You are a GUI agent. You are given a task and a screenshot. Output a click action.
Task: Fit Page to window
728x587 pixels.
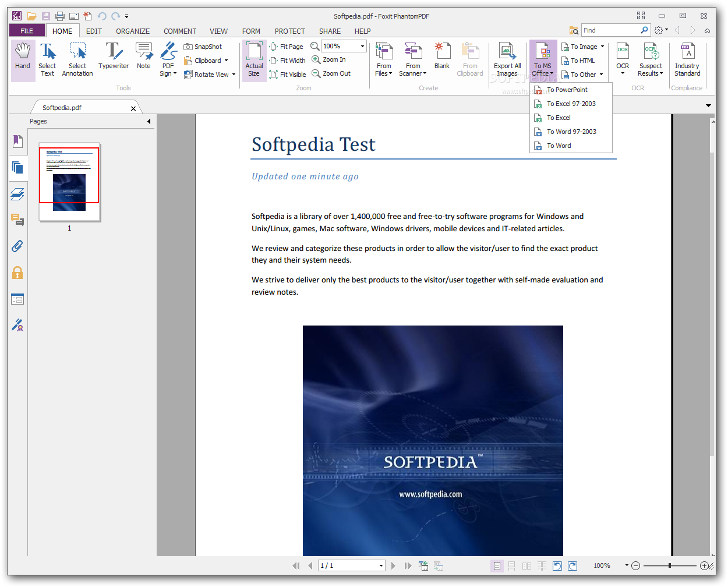[286, 47]
